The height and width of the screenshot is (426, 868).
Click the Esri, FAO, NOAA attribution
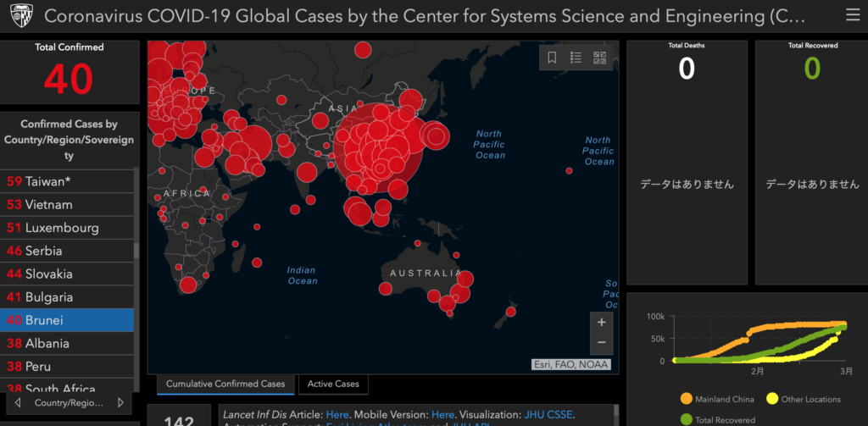pyautogui.click(x=570, y=364)
